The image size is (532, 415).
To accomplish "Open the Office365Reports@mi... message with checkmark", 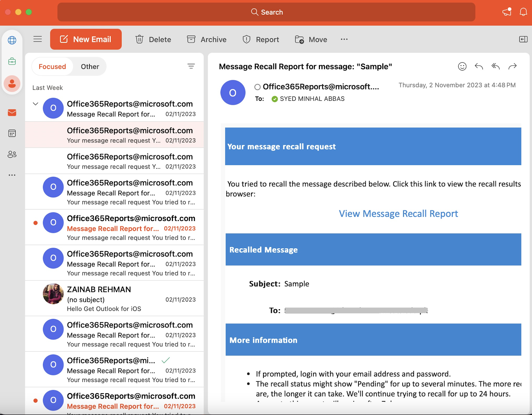I will tap(114, 369).
